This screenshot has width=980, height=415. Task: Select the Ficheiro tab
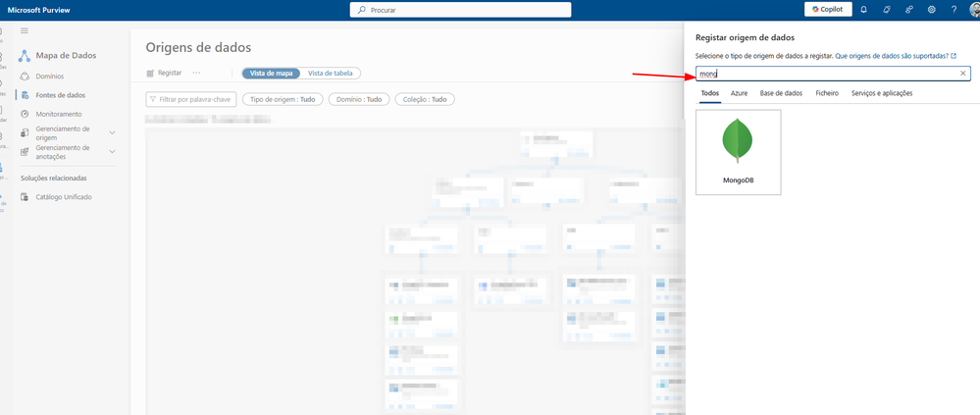click(827, 93)
